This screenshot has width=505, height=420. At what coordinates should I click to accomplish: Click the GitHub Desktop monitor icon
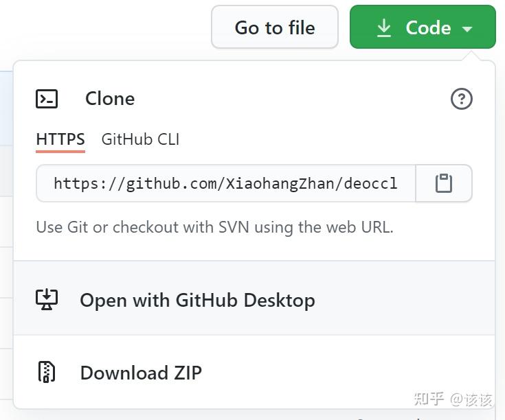[47, 299]
